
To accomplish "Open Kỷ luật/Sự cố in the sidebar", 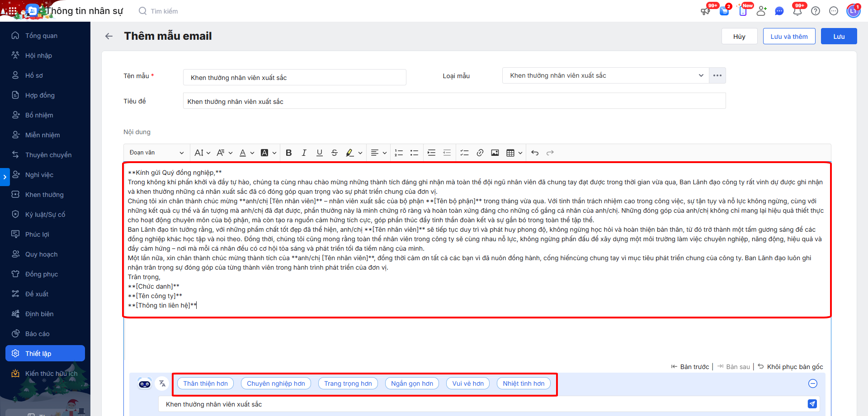I will click(x=45, y=215).
